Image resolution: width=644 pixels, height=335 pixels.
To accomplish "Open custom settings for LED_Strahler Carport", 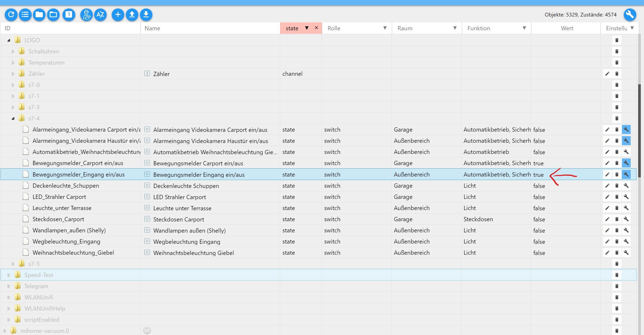I will tap(626, 197).
